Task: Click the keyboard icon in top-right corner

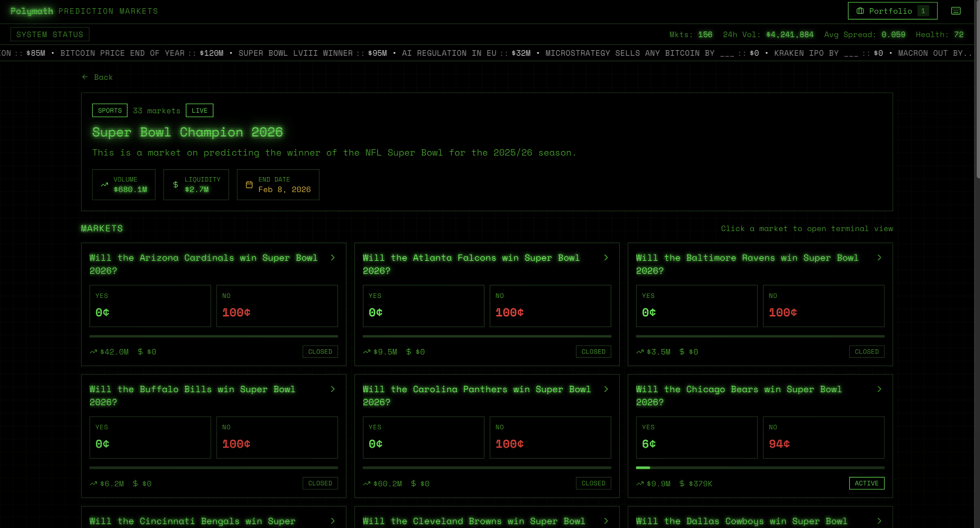Action: pos(956,11)
